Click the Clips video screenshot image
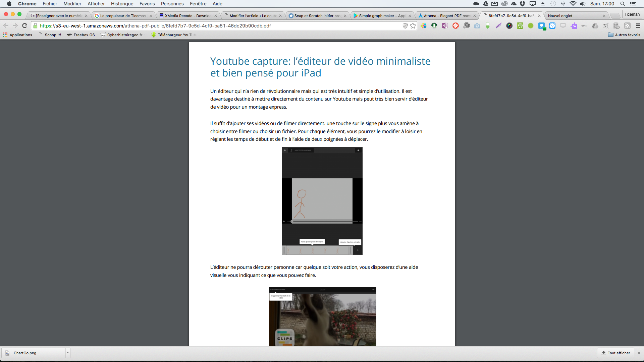Screen dimensions: 644x362 pos(322,316)
